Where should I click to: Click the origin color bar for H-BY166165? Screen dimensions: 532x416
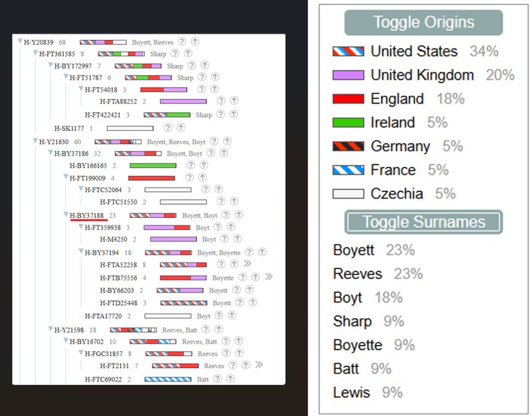click(x=153, y=165)
